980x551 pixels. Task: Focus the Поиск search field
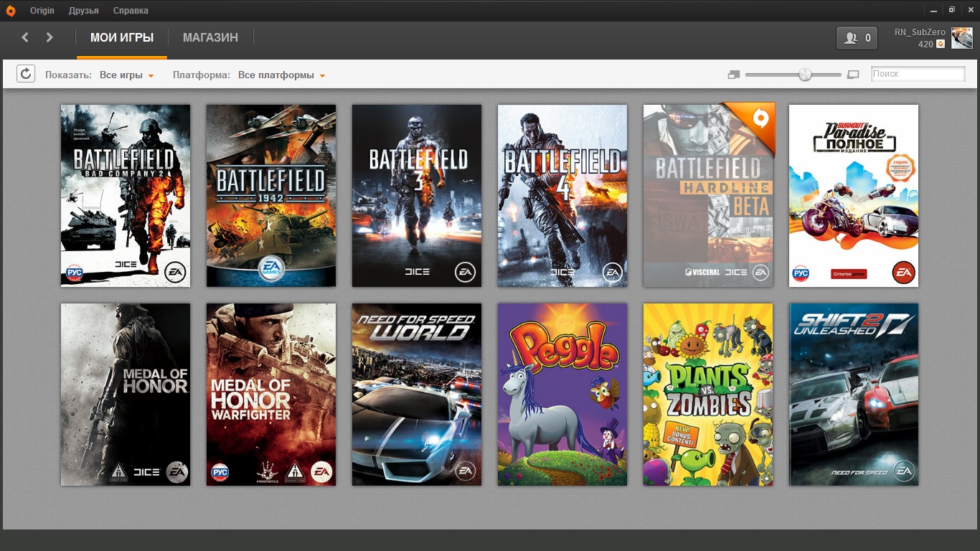click(x=918, y=74)
